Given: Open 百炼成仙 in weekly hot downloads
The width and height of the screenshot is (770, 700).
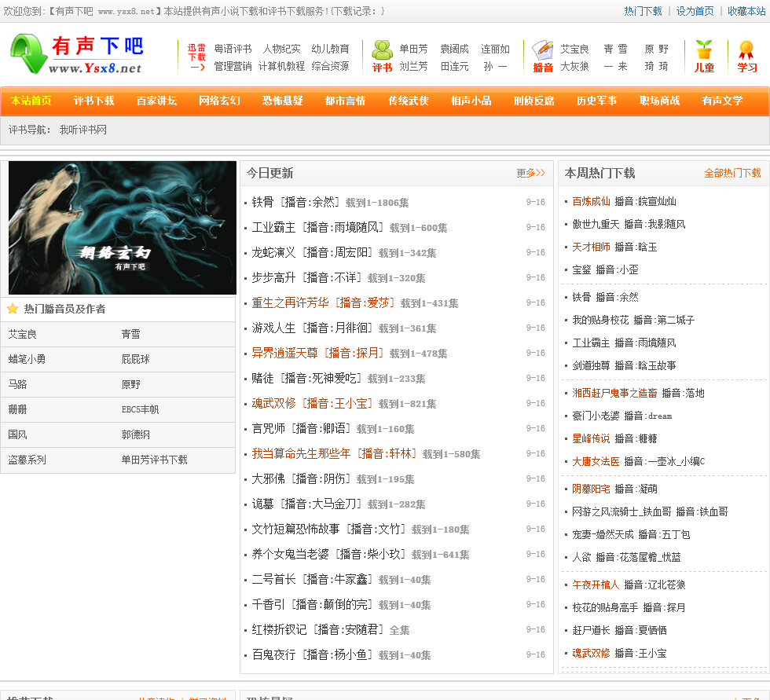Looking at the screenshot, I should click(x=591, y=201).
